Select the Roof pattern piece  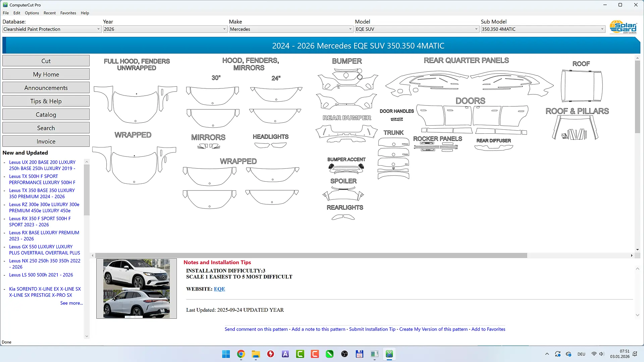pos(582,86)
